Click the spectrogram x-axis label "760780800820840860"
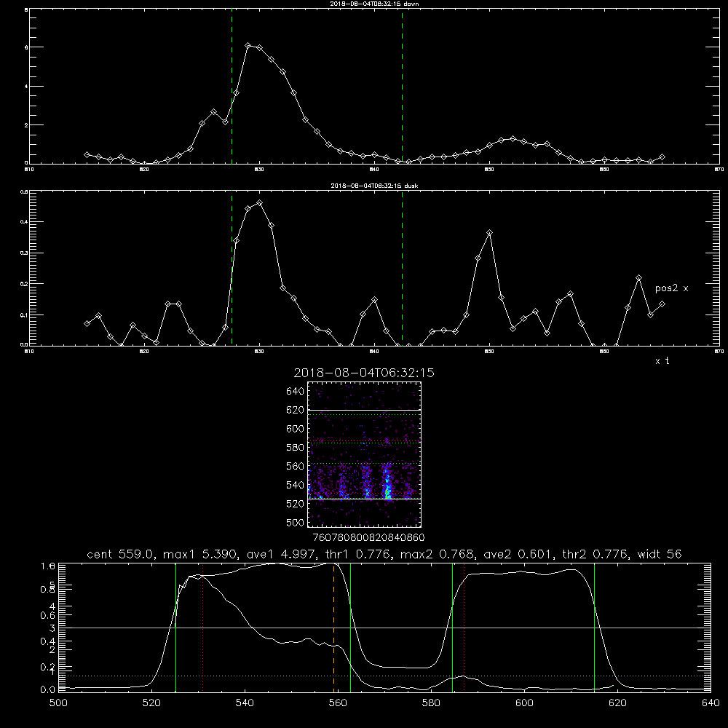728x728 pixels. pos(368,538)
